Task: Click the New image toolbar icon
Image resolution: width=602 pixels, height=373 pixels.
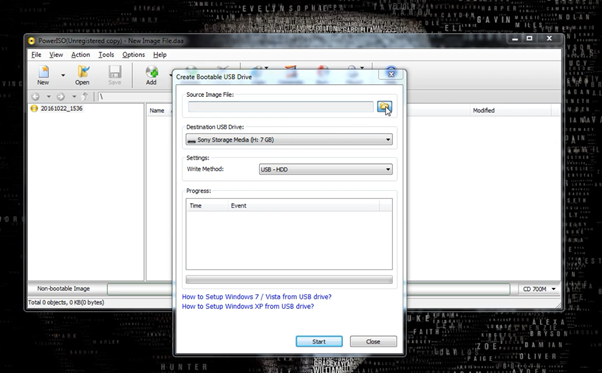Action: pos(43,75)
